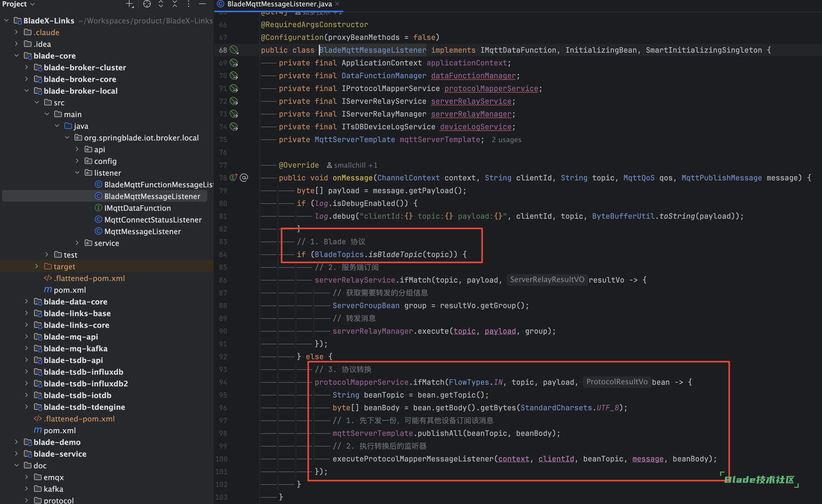Close the BladeMqttMessageListener.java tab
This screenshot has width=822, height=504.
(x=337, y=4)
